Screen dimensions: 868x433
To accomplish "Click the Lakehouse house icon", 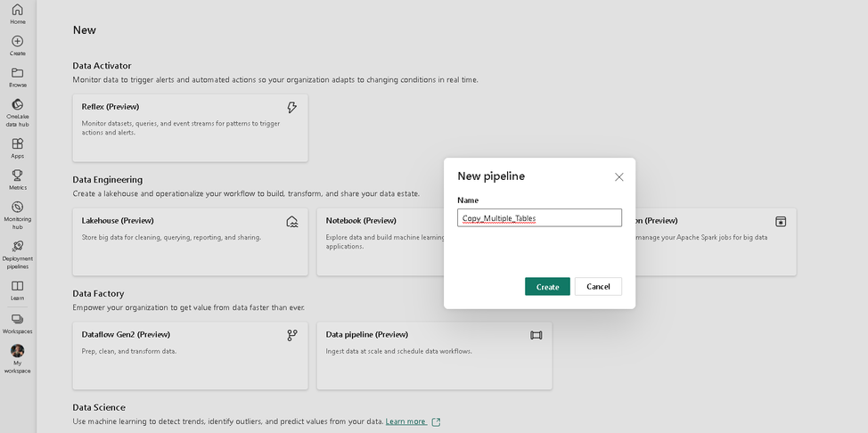I will click(291, 222).
